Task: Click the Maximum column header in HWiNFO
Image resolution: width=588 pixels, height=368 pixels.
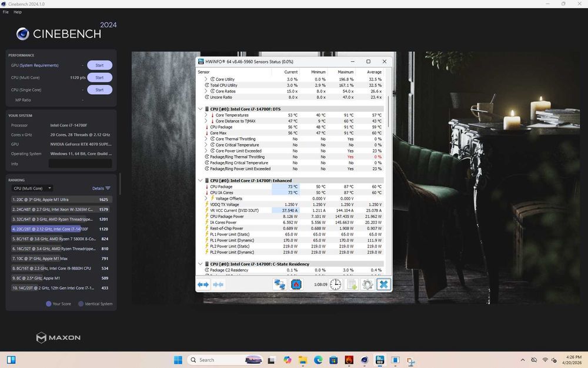Action: coord(345,72)
